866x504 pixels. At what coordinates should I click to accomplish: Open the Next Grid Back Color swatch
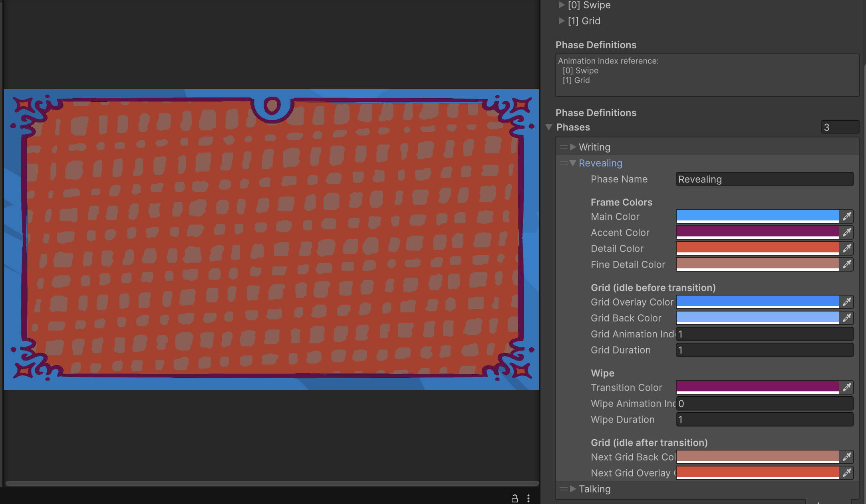[x=757, y=457]
